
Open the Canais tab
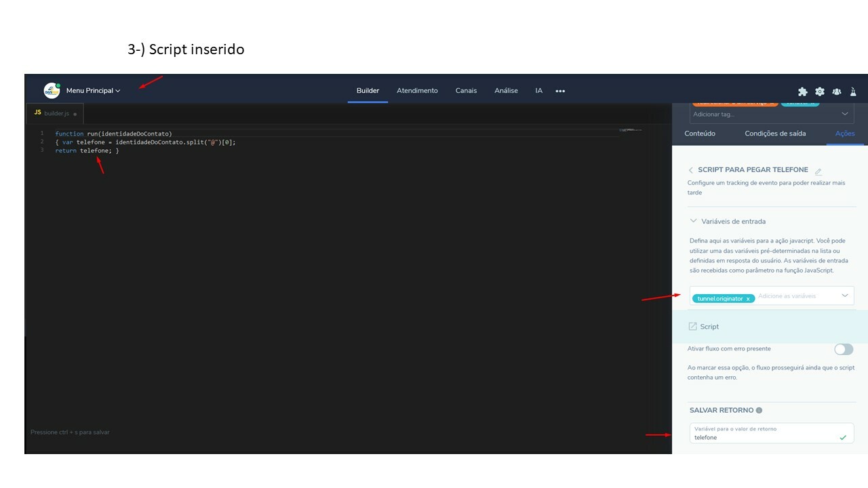466,91
